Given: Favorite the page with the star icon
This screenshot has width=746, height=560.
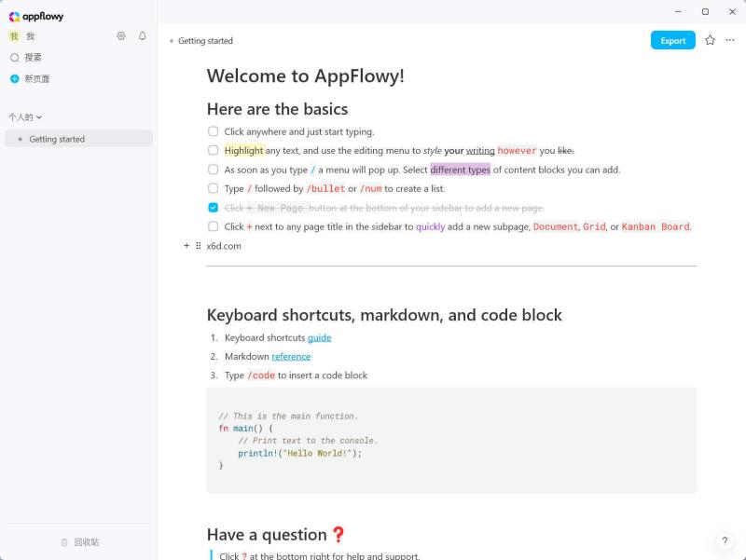Looking at the screenshot, I should (x=709, y=40).
